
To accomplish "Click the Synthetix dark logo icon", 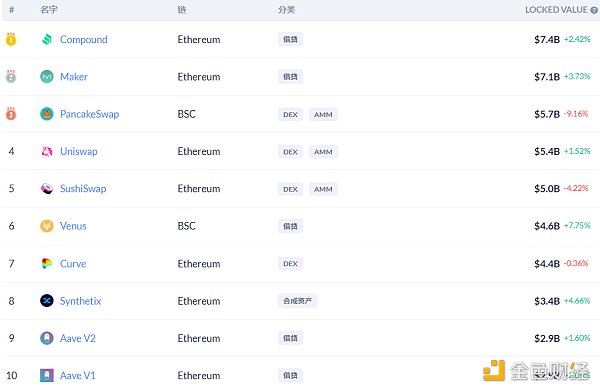I will 47,301.
